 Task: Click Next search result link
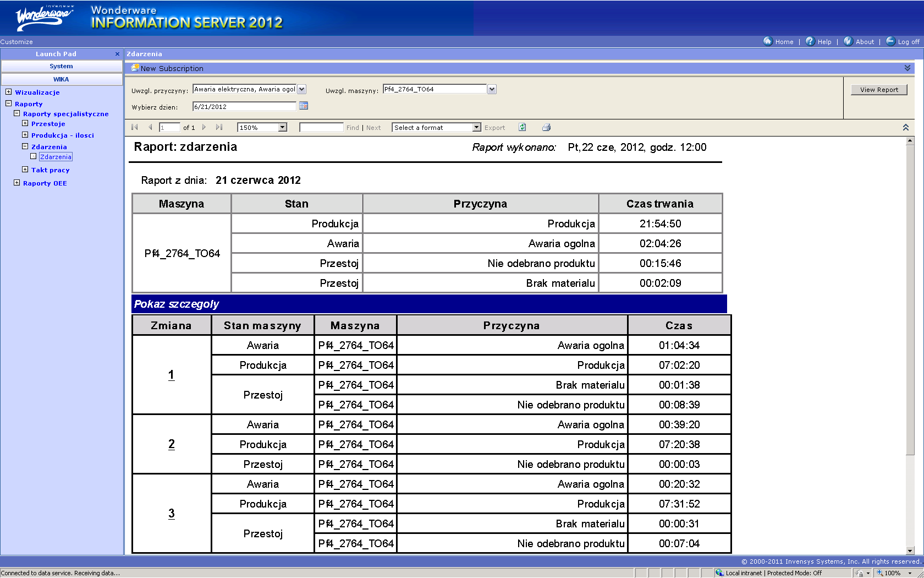coord(373,128)
